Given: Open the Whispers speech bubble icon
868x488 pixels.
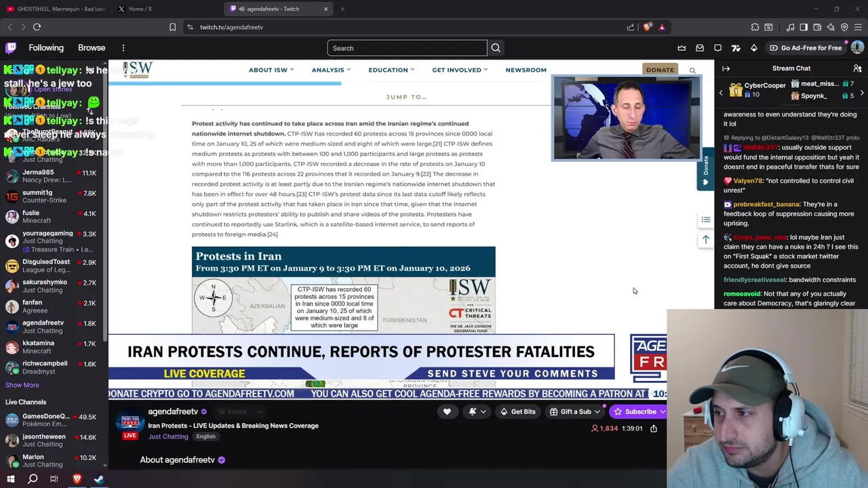Looking at the screenshot, I should click(718, 48).
